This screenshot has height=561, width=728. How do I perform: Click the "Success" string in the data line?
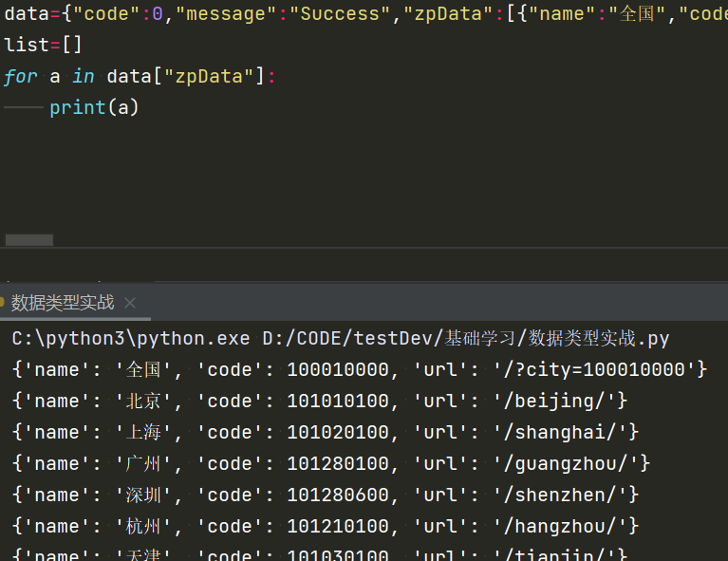pyautogui.click(x=342, y=14)
